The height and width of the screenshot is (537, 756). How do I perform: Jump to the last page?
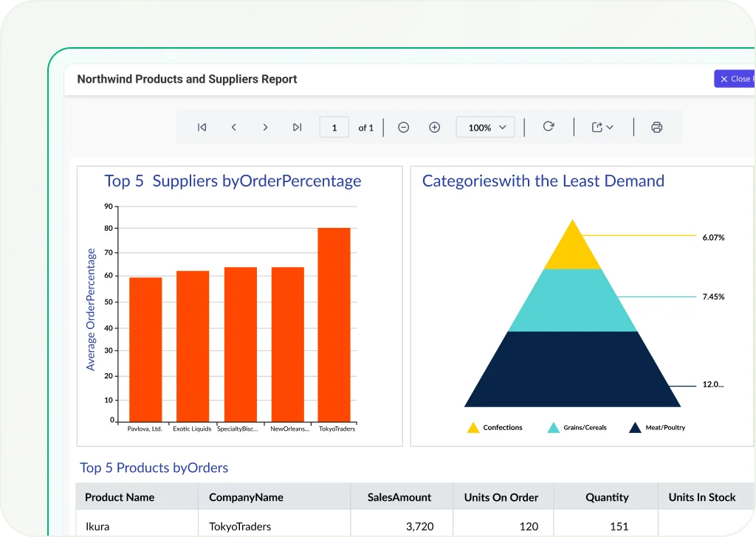[x=297, y=127]
